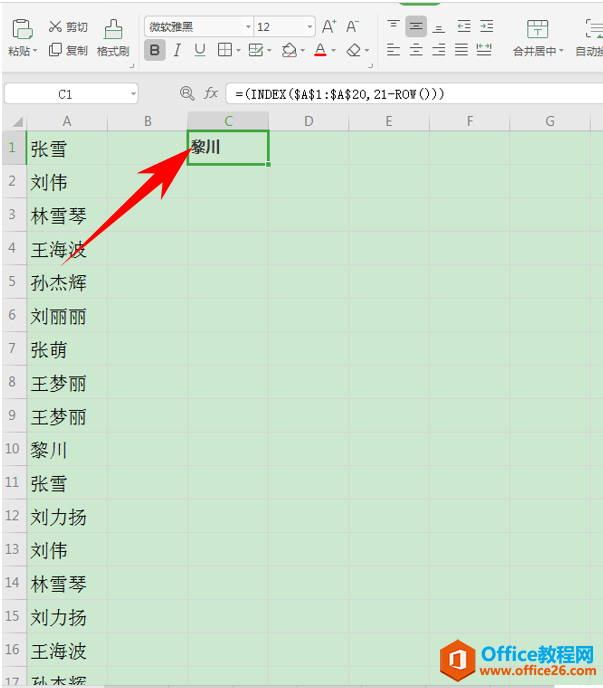Click the font dialog launcher icon
603x688 pixels.
point(371,66)
